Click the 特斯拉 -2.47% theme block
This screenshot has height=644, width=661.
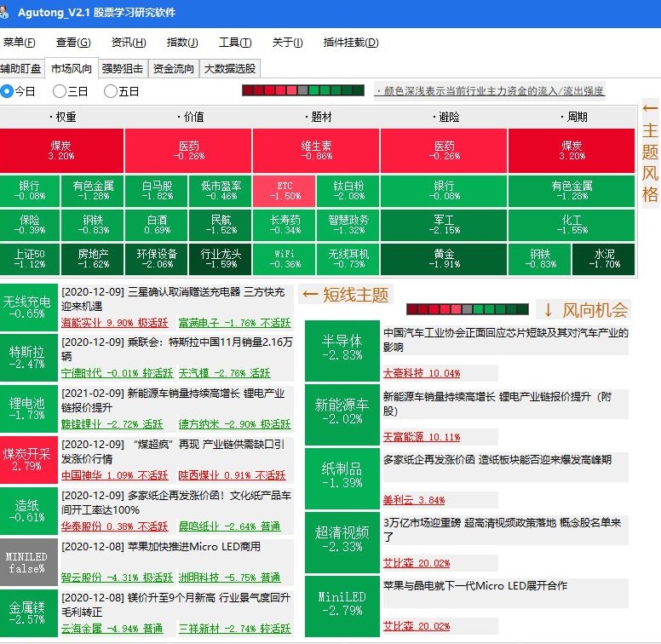click(27, 358)
